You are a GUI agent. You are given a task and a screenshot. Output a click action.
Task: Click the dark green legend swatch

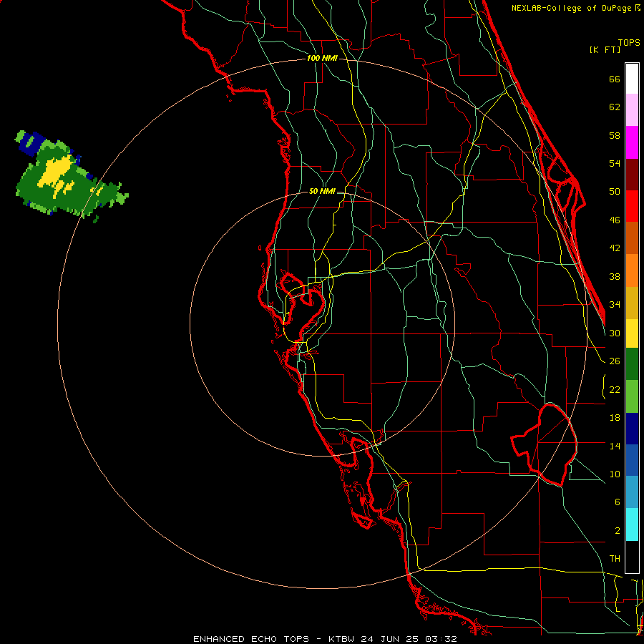pyautogui.click(x=632, y=364)
